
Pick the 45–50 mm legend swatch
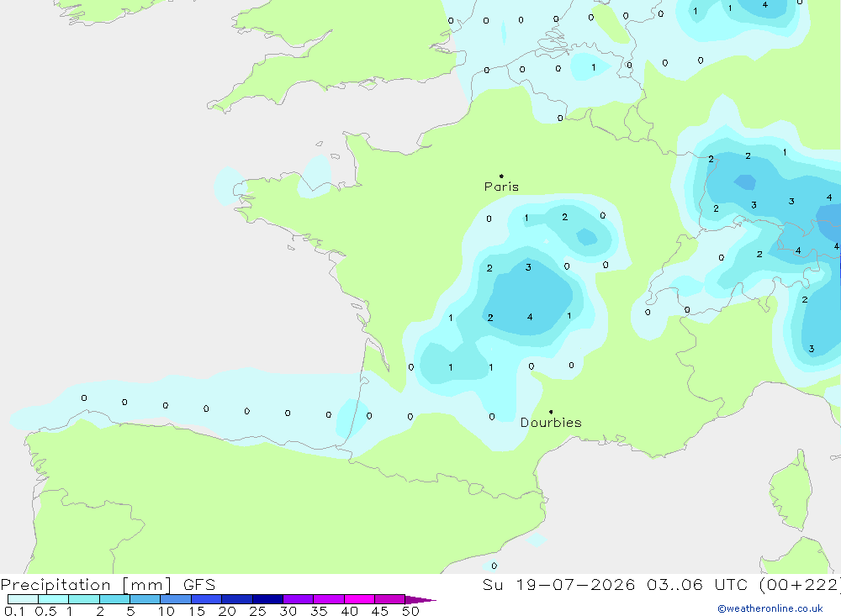coord(390,599)
